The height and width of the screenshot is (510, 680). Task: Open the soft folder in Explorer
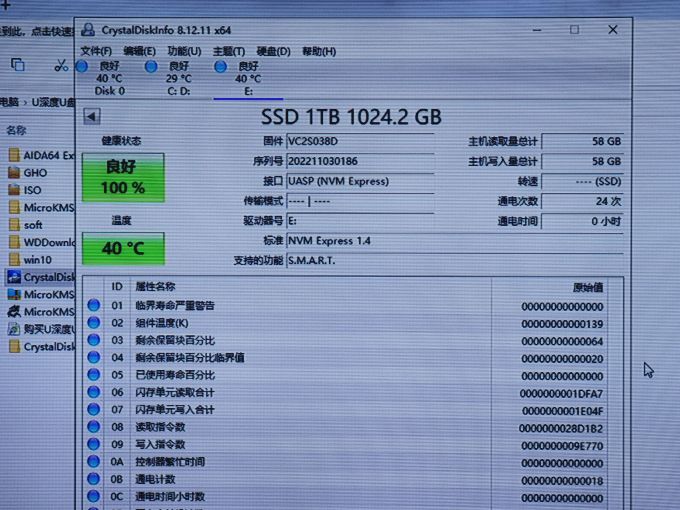click(25, 225)
